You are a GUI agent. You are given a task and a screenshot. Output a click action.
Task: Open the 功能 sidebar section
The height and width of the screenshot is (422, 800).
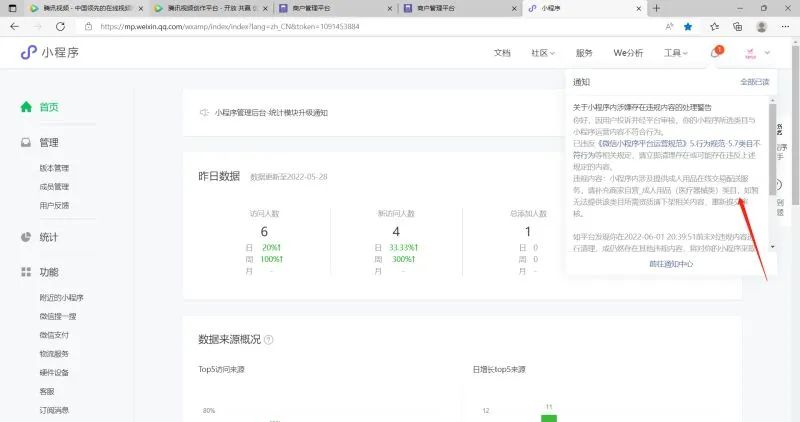point(49,272)
